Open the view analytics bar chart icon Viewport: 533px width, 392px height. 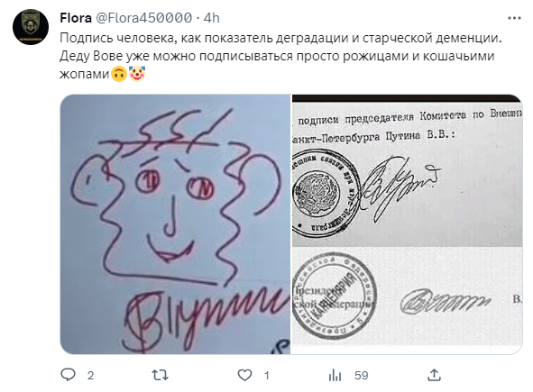[x=335, y=376]
